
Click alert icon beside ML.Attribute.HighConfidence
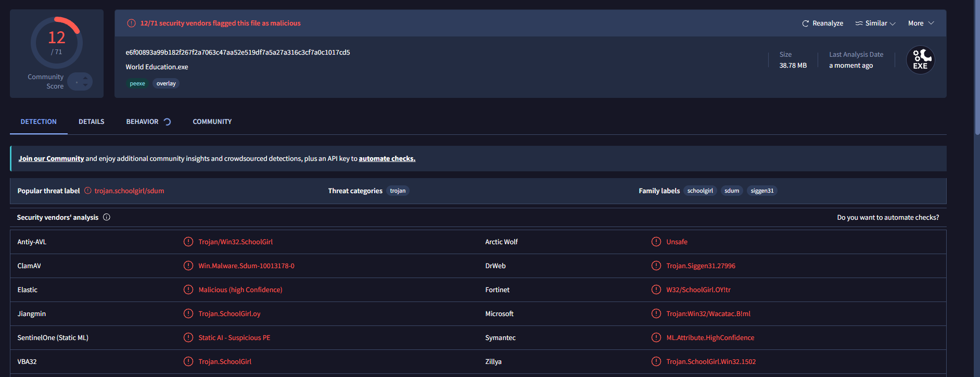point(656,337)
